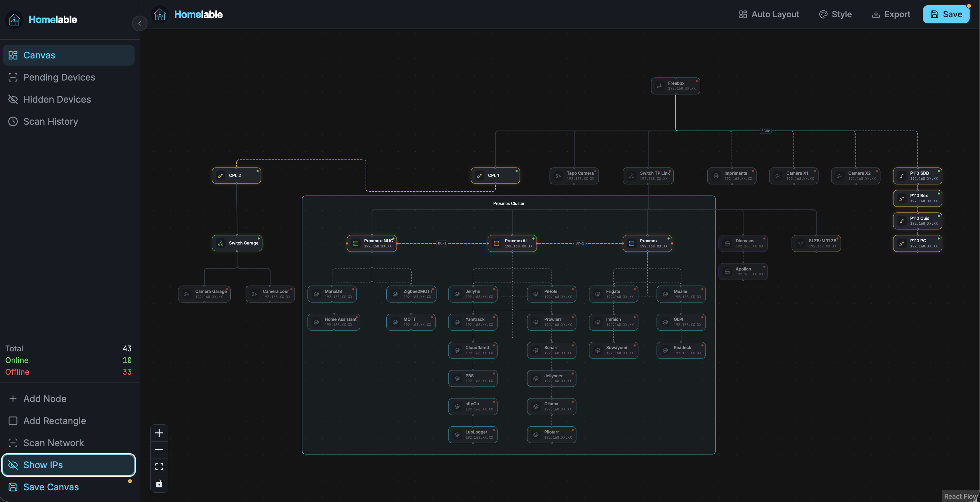The image size is (980, 502).
Task: Select the Readeck node
Action: [x=681, y=350]
